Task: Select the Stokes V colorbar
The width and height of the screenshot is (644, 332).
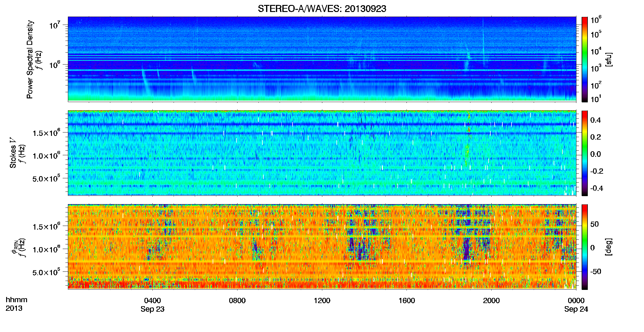Action: [x=585, y=153]
